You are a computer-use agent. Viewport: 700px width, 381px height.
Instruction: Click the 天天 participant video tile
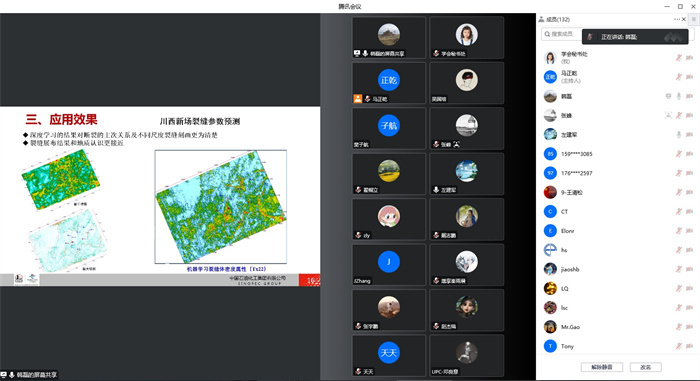point(389,355)
